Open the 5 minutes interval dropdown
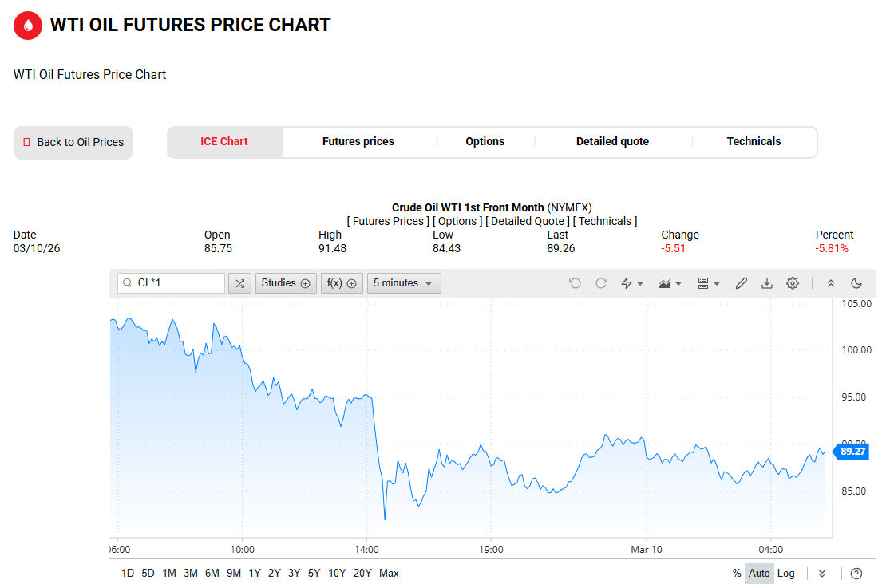This screenshot has width=894, height=588. pos(403,283)
